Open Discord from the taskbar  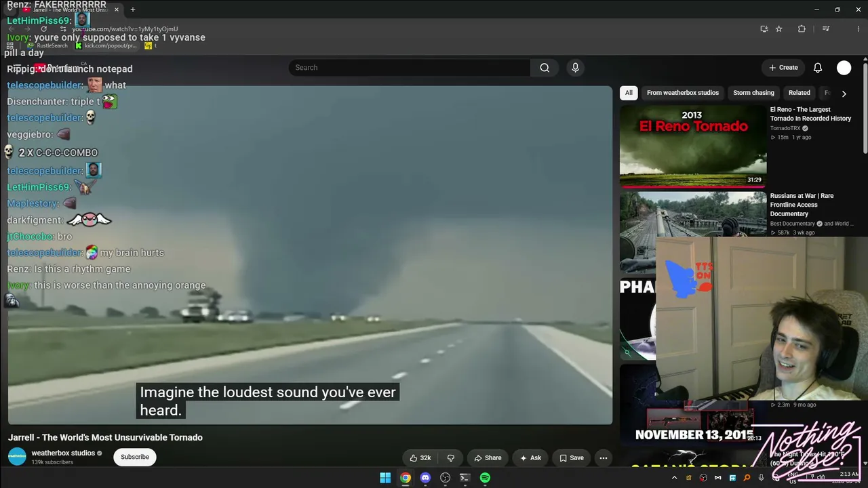point(425,478)
